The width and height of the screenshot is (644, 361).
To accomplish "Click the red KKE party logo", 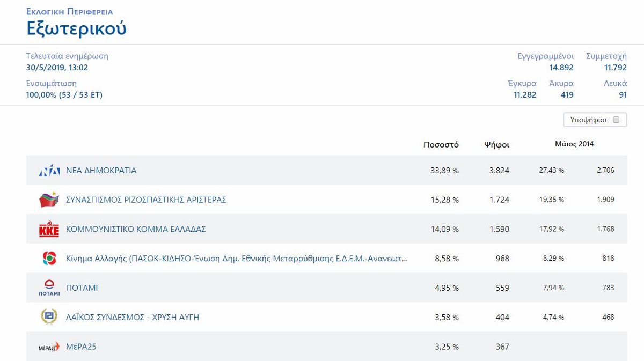I will click(49, 229).
